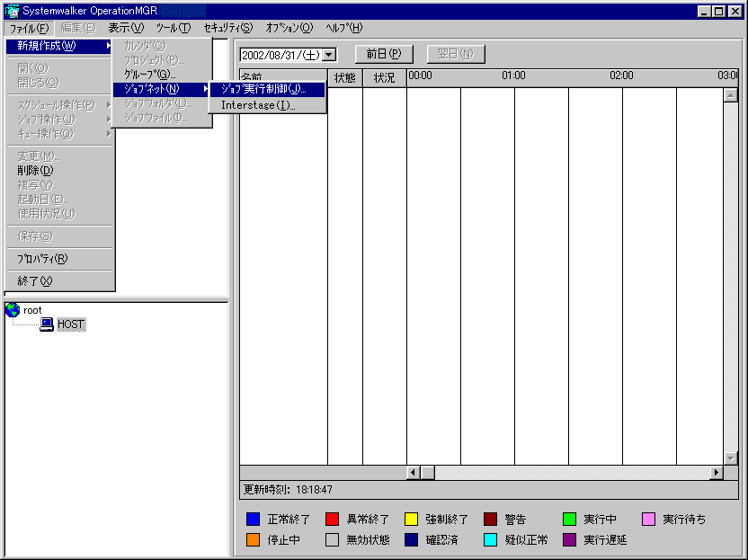Select the HOST computer icon

(46, 324)
